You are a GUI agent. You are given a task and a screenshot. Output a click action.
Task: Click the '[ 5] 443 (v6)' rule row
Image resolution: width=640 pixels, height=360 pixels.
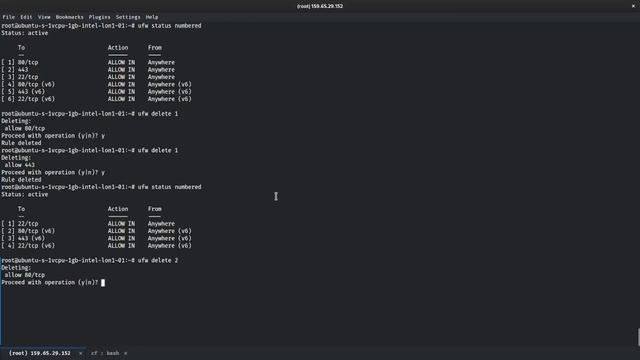tap(96, 92)
